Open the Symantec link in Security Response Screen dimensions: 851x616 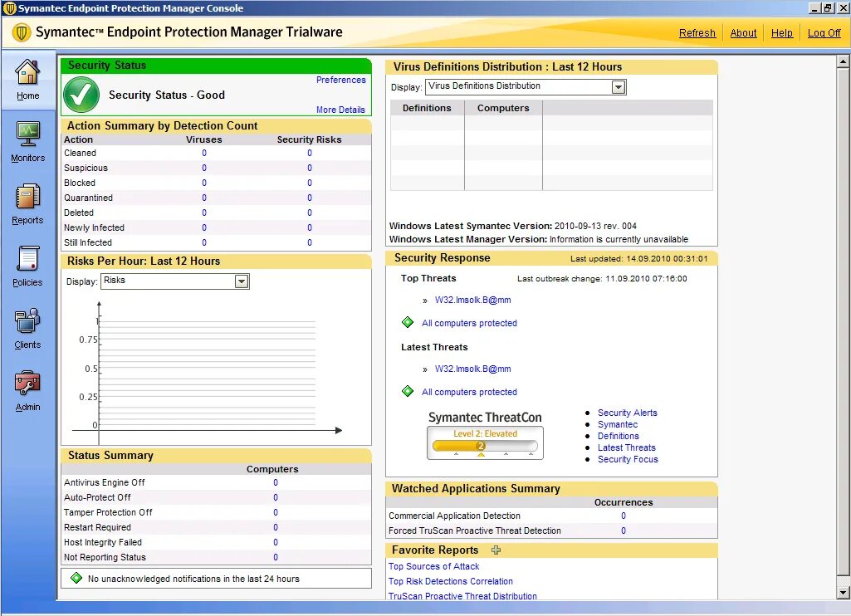click(x=618, y=424)
